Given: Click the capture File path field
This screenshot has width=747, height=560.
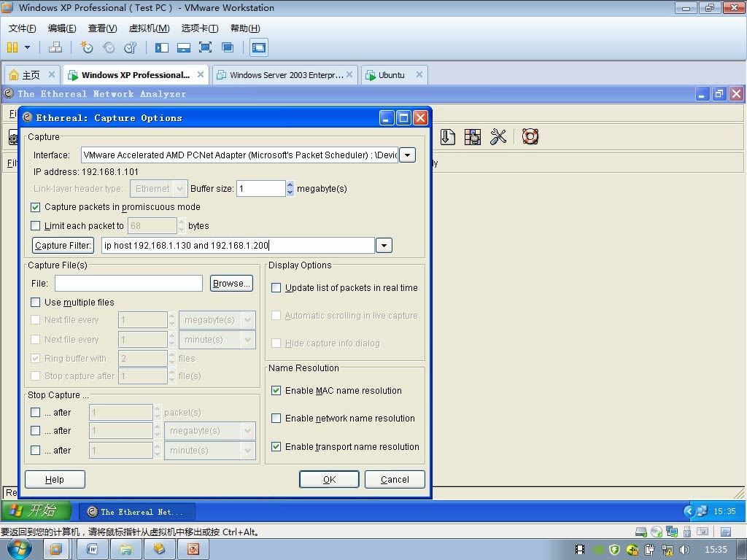Looking at the screenshot, I should point(128,284).
